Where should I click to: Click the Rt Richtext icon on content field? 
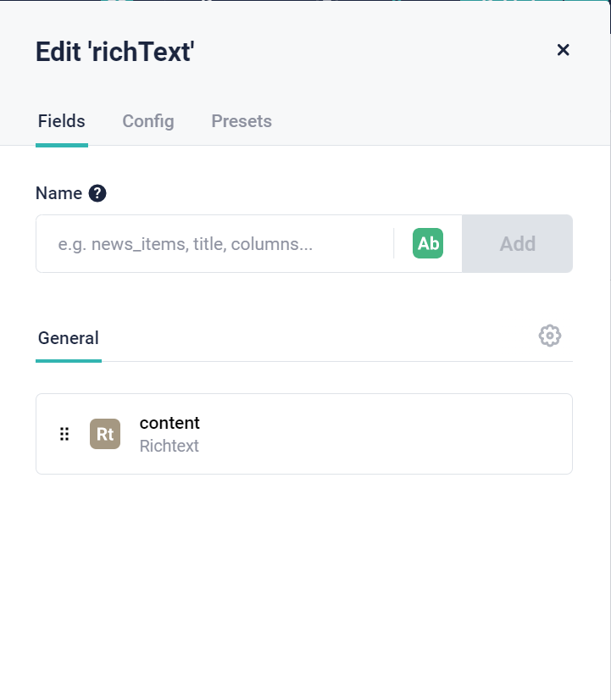click(105, 433)
